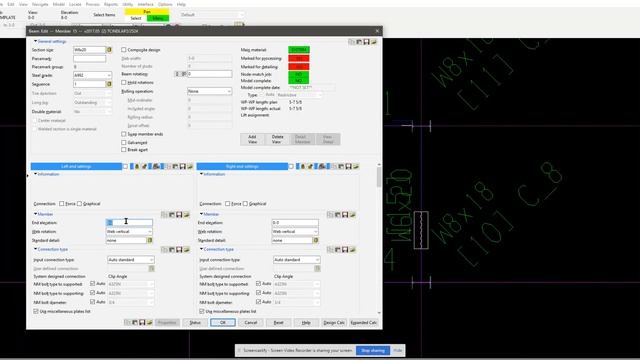
Task: Open the Interface menu
Action: (x=145, y=4)
